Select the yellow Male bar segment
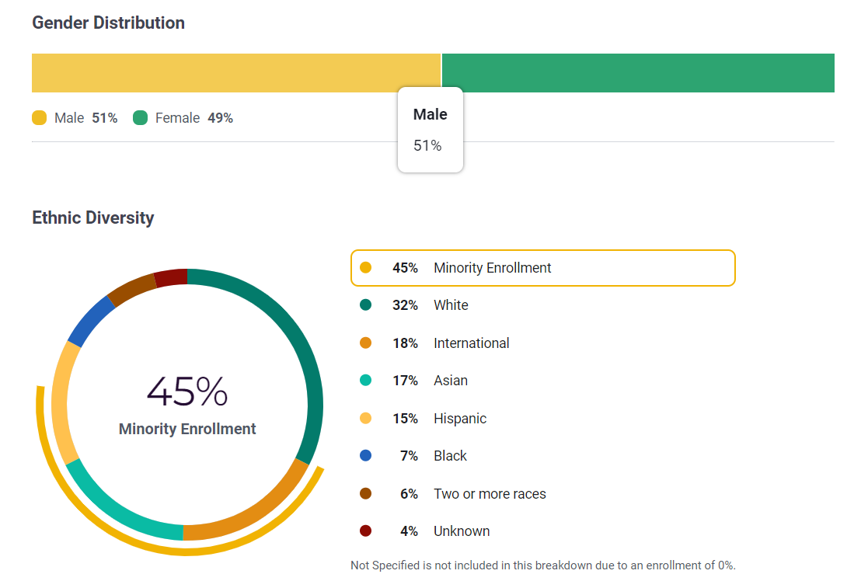868x588 pixels. pos(233,73)
